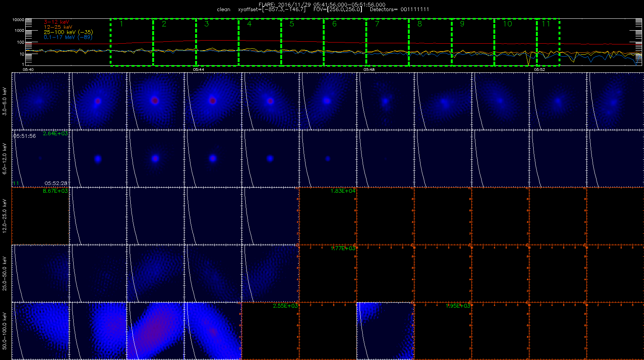Click the 50.0-100.0 keV row label
The width and height of the screenshot is (644, 360).
pyautogui.click(x=5, y=331)
